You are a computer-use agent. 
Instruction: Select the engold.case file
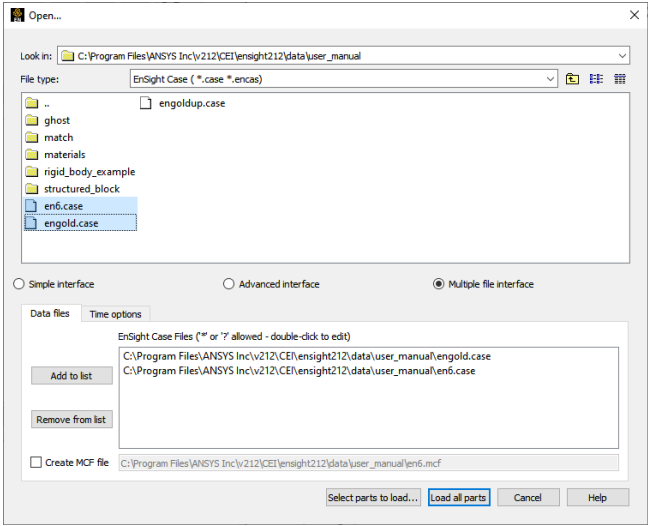pyautogui.click(x=80, y=223)
